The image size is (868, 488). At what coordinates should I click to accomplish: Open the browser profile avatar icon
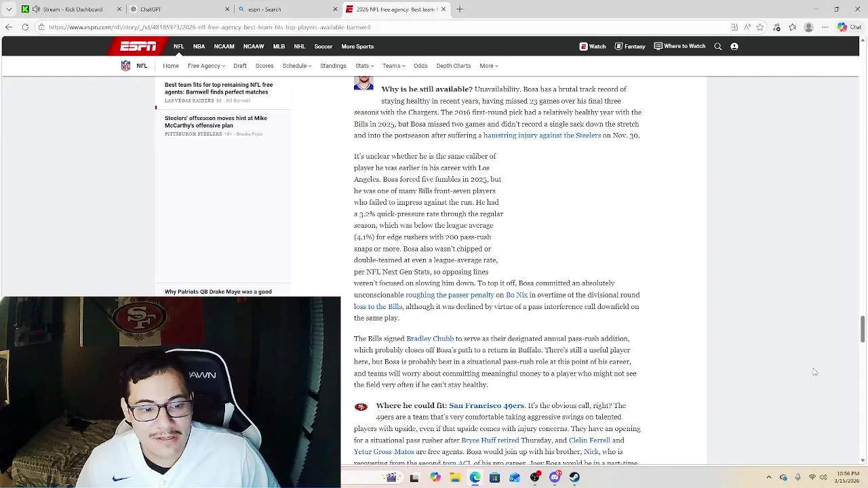(x=808, y=27)
